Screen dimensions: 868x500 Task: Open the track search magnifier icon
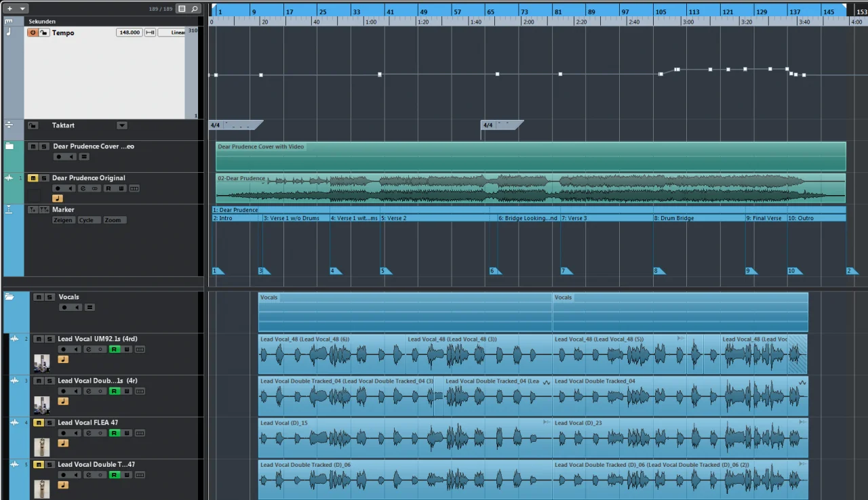point(195,9)
